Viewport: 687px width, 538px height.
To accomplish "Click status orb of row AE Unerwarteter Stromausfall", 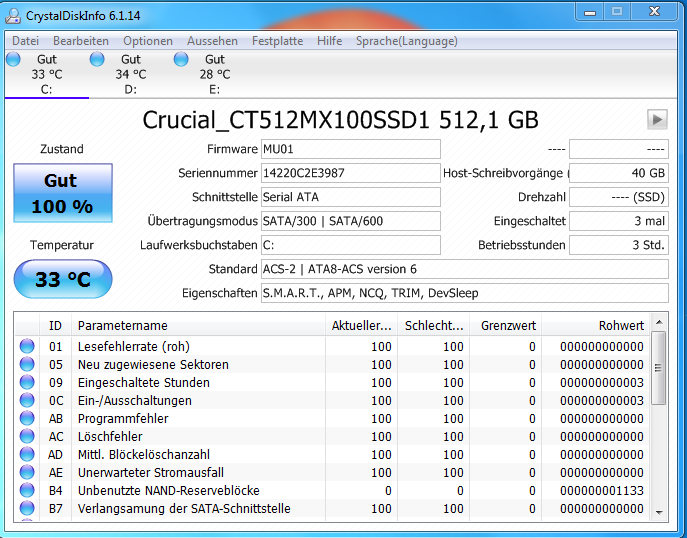I will click(x=27, y=472).
